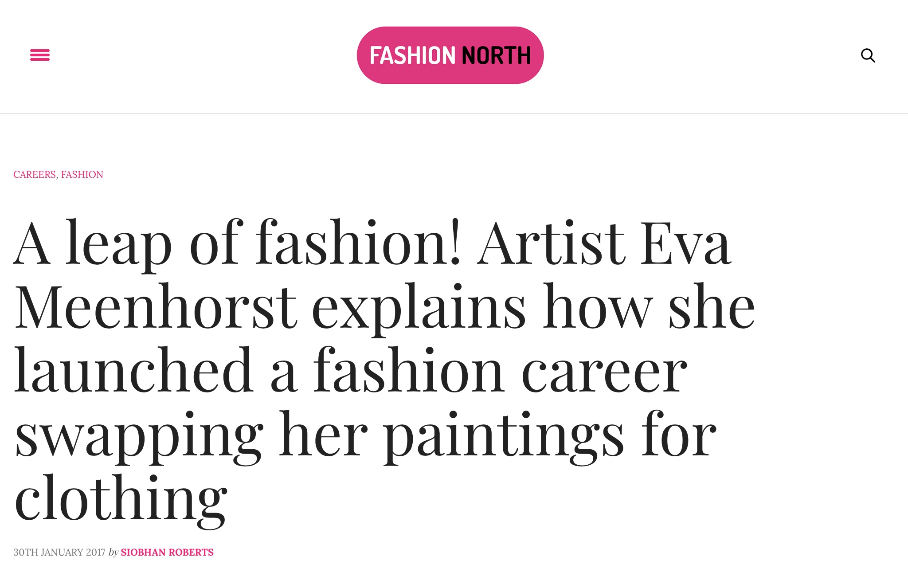Screen dimensions: 908x588
Task: Open the FASHION category link above the headline
Action: coord(82,175)
